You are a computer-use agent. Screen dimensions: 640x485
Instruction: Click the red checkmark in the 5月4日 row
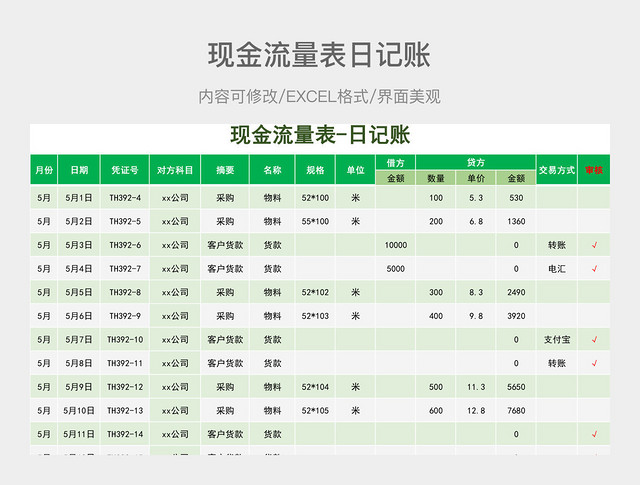click(x=594, y=269)
